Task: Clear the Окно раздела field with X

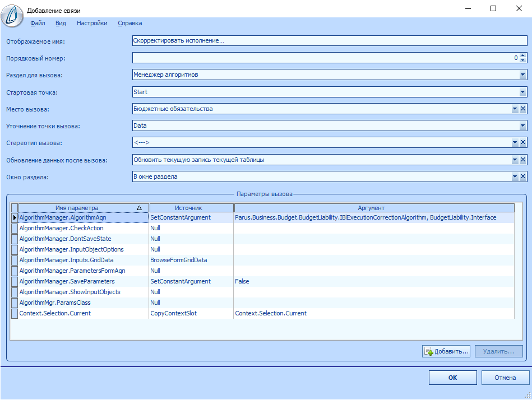Action: click(523, 177)
